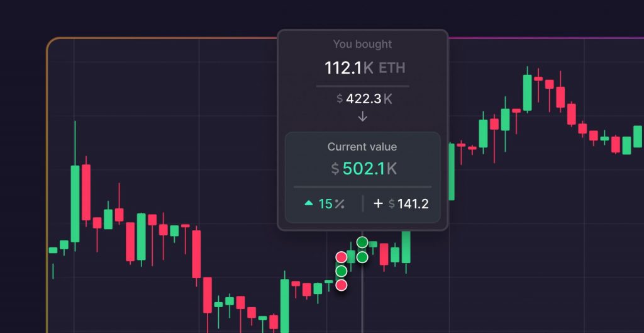The image size is (644, 333).
Task: Click the lowest red trade marker dot
Action: pos(341,285)
